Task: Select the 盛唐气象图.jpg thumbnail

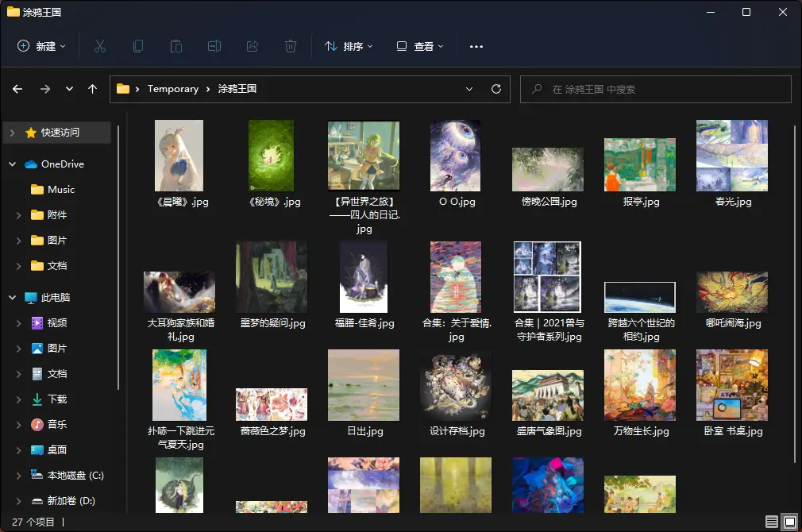Action: (x=548, y=395)
